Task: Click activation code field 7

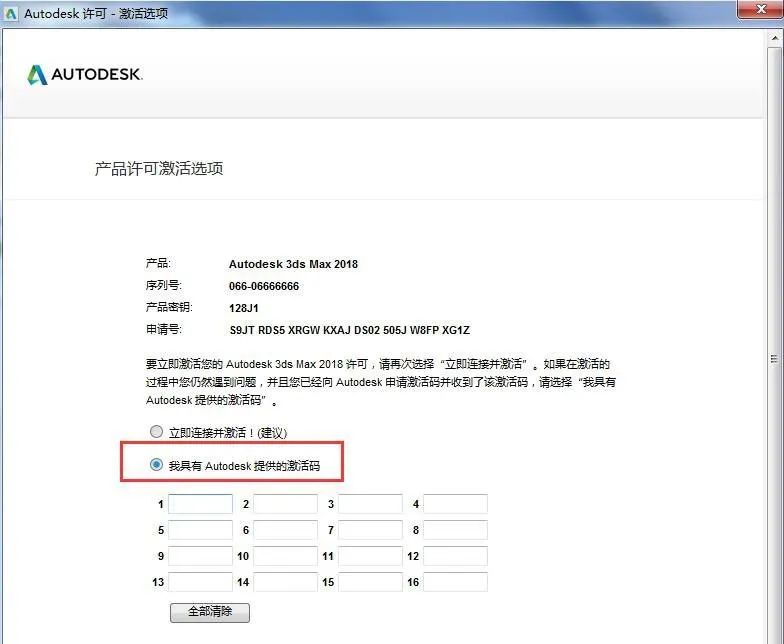Action: pyautogui.click(x=370, y=530)
